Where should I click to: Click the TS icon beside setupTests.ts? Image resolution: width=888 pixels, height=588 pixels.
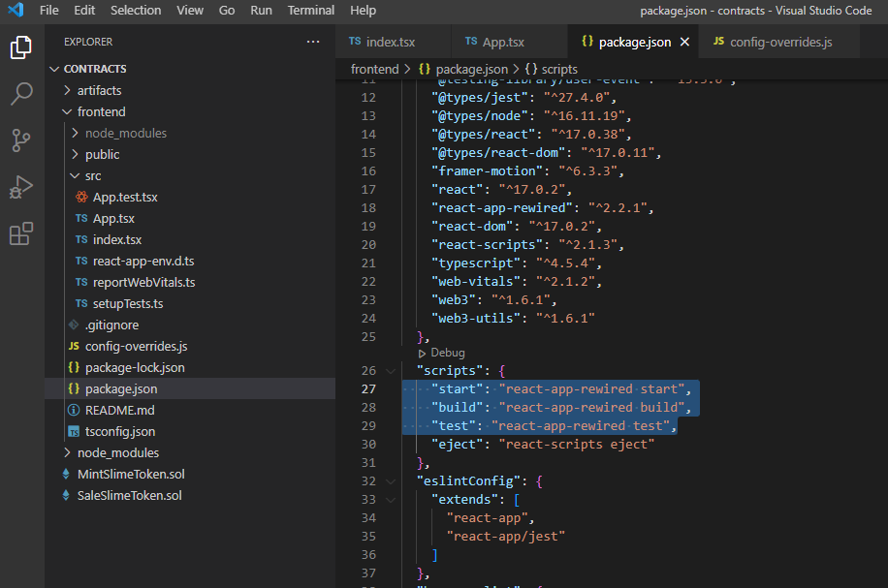coord(81,303)
